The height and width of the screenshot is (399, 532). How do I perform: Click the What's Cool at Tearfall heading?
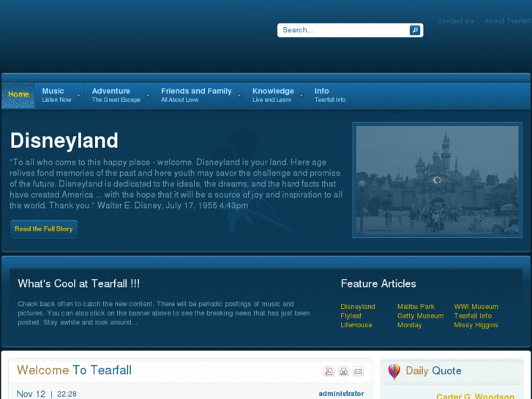pos(79,283)
